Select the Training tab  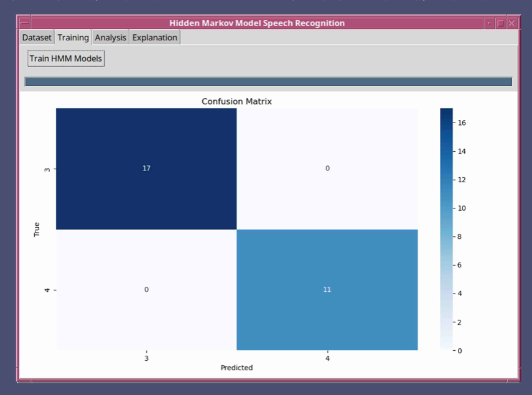pos(73,37)
